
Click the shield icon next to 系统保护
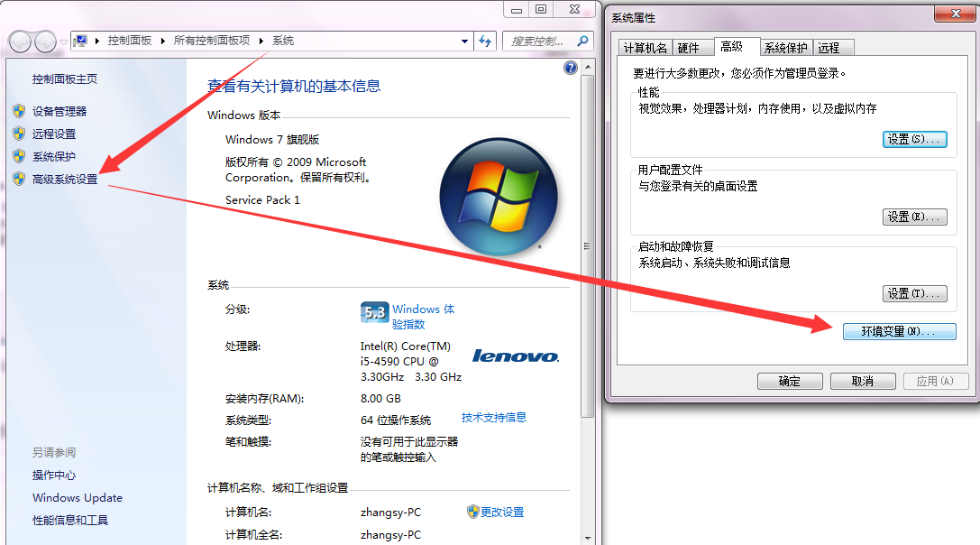coord(19,156)
